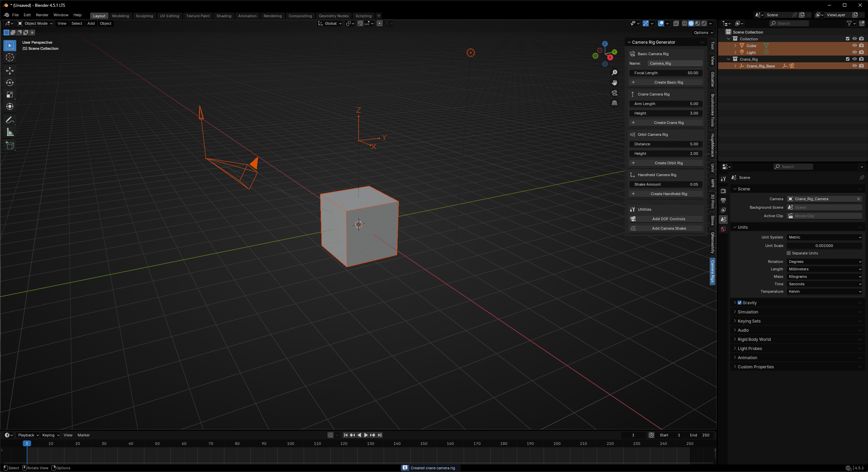Viewport: 868px width, 472px height.
Task: Open the Render Properties tab
Action: (x=723, y=191)
